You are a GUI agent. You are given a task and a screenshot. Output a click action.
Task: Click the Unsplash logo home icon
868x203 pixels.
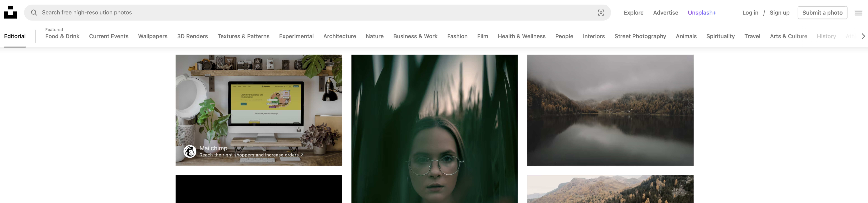coord(10,12)
